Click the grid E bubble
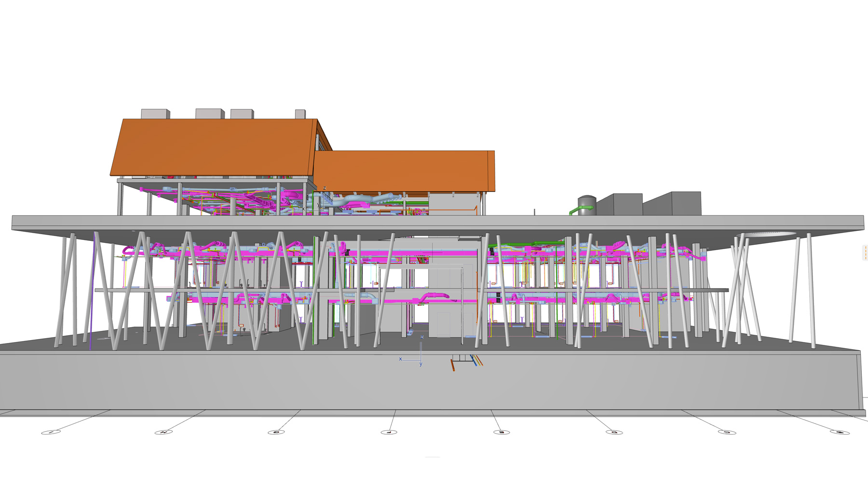 502,432
